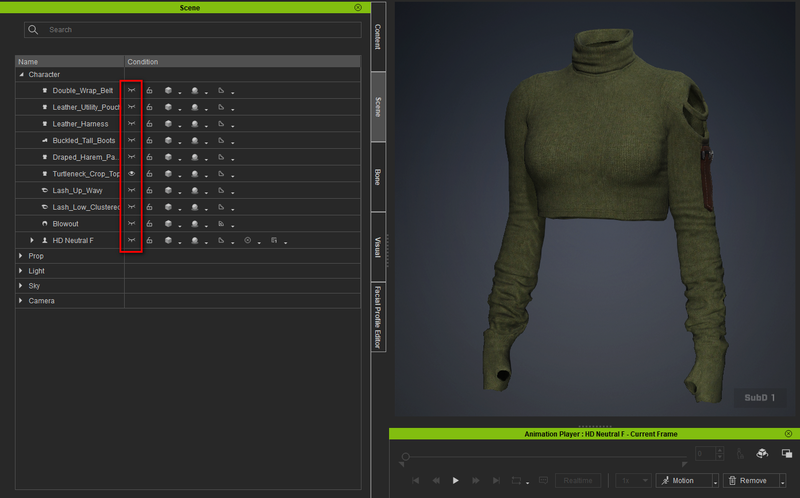800x498 pixels.
Task: Click the cube render icon for HD Neutral F
Action: (x=168, y=240)
